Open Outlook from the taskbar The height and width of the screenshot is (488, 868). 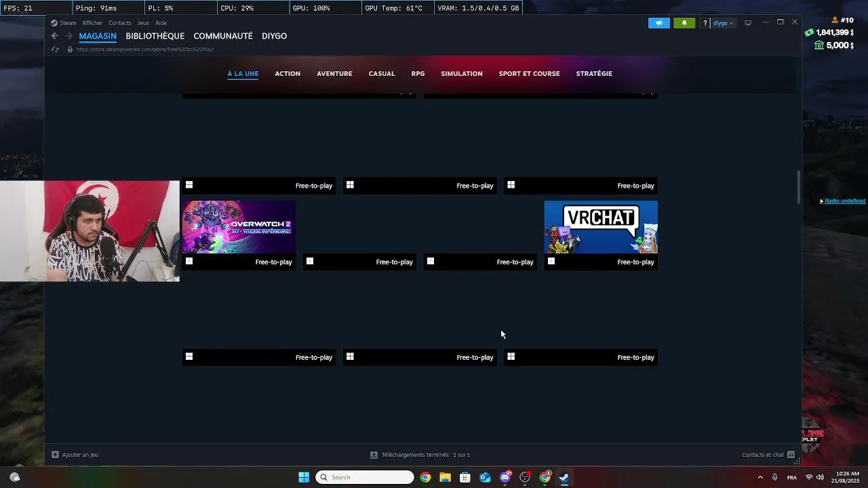tap(485, 477)
